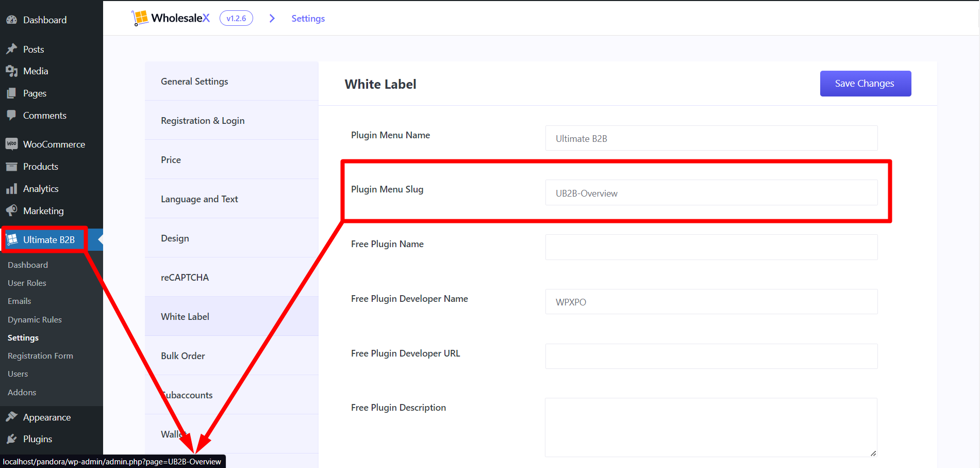This screenshot has height=468, width=980.
Task: Switch to Bulk Order tab
Action: pyautogui.click(x=231, y=356)
